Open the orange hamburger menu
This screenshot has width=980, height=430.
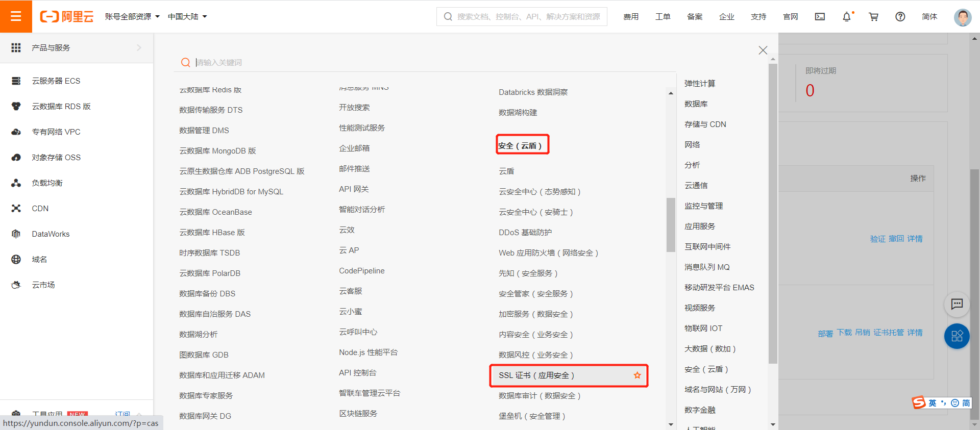point(16,16)
